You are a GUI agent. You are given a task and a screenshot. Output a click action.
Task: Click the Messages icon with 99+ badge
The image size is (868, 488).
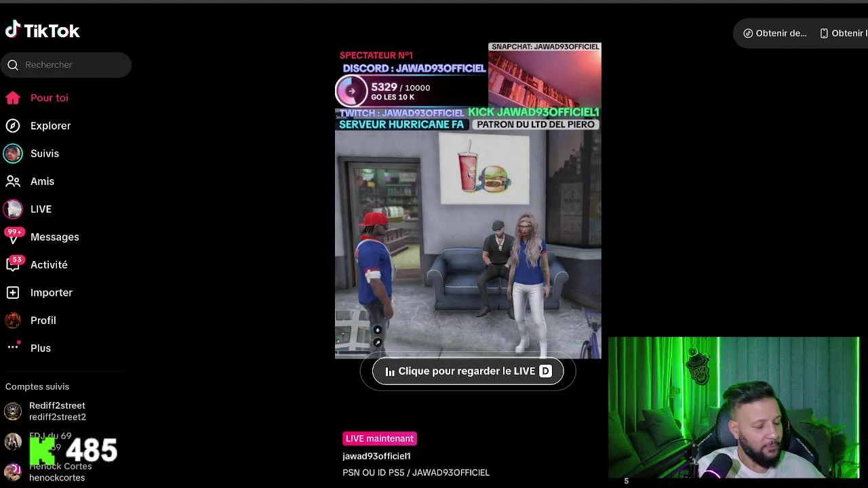click(13, 237)
